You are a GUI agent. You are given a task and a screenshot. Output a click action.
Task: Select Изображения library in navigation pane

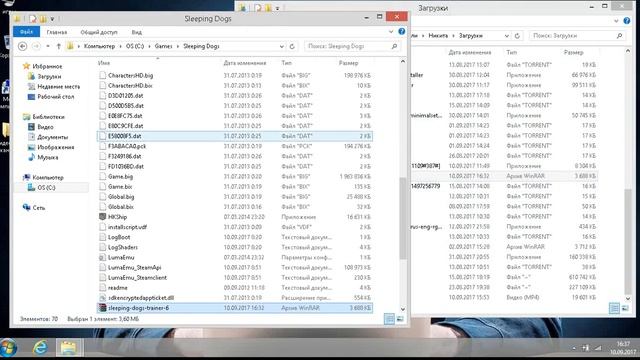pos(56,147)
